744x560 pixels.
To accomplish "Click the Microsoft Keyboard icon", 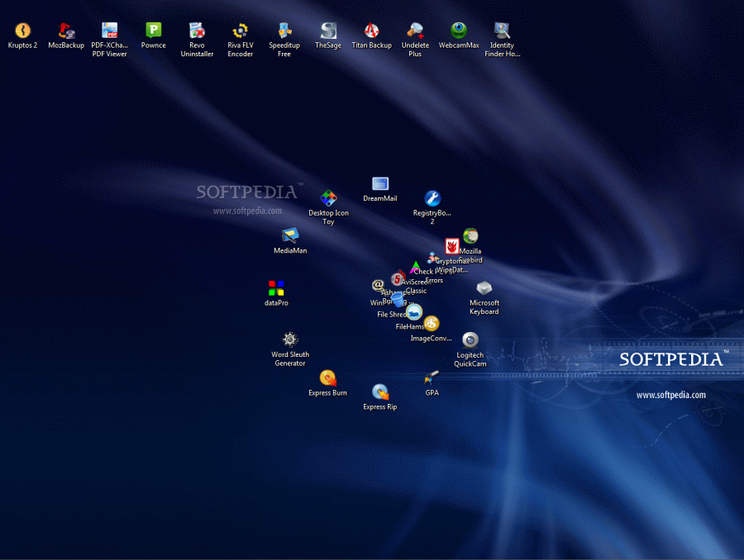I will (484, 288).
